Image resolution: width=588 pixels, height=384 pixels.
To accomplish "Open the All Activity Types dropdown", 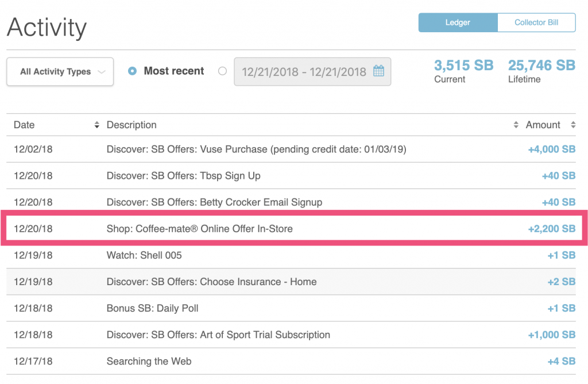I will 60,72.
